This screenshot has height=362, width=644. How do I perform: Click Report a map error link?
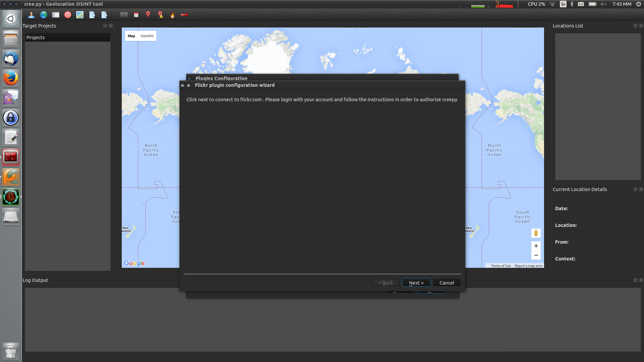[x=529, y=266]
